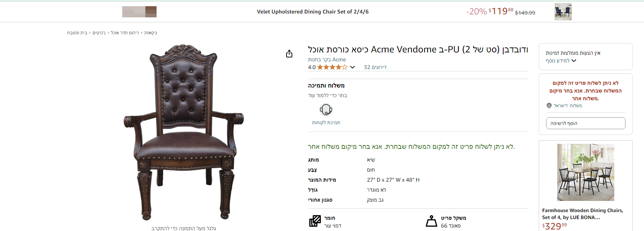This screenshot has height=231, width=644.
Task: Expand the 'למידע נוסף' chevron
Action: click(574, 61)
